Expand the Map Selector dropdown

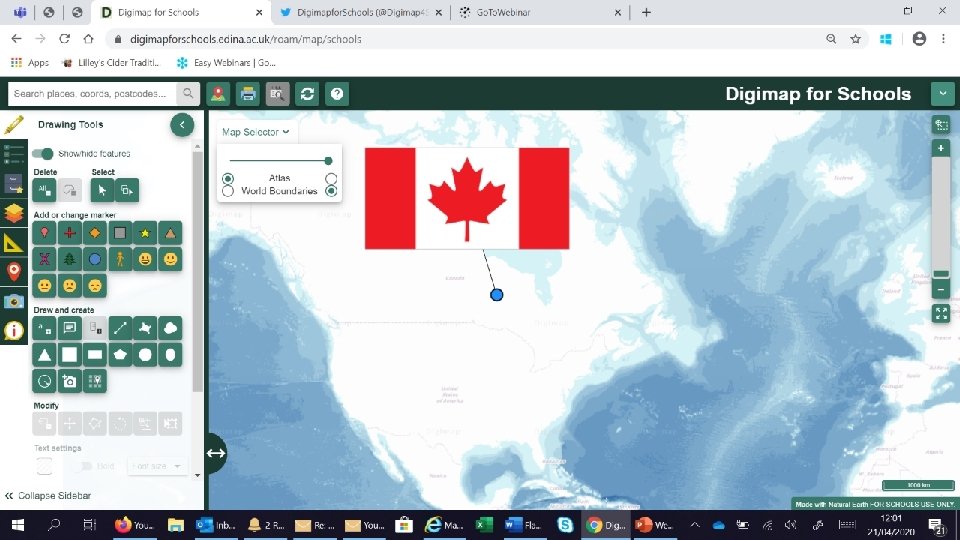(x=255, y=132)
